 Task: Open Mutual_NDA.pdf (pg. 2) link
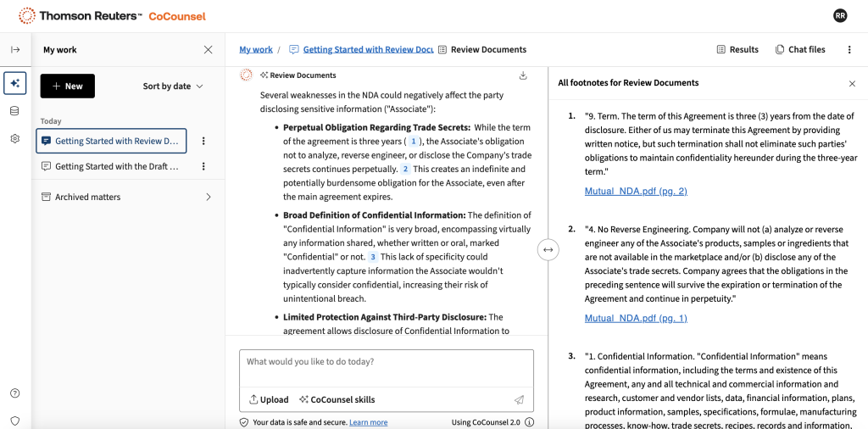[635, 192]
